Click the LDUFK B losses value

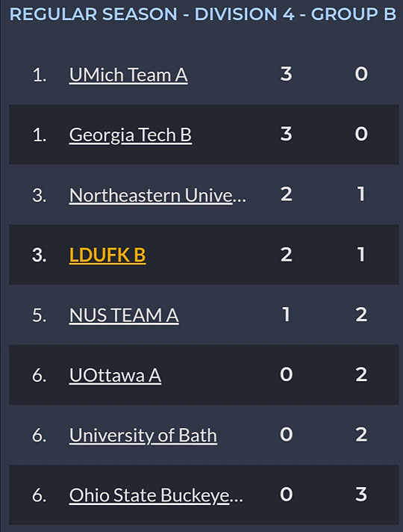tap(361, 254)
